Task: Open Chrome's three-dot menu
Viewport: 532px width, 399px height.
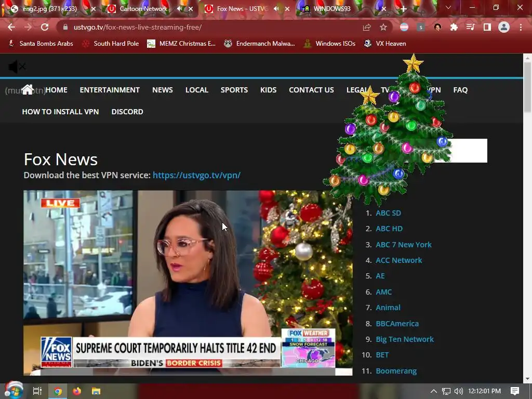Action: [521, 27]
